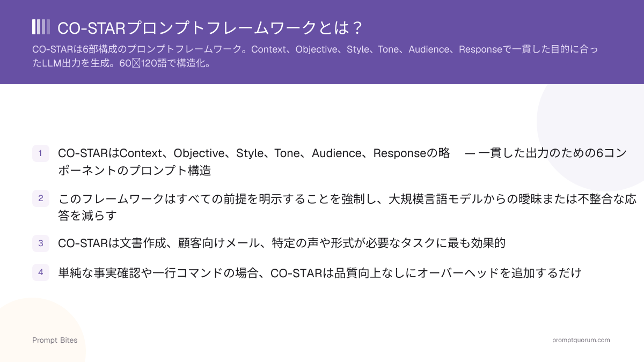The image size is (644, 362).
Task: Click the number badge 1
Action: point(41,153)
